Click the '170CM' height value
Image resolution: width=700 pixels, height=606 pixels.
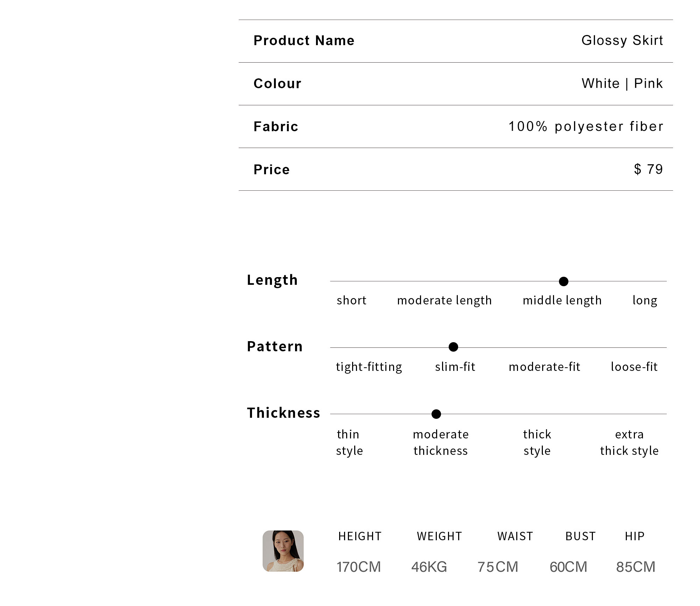click(x=359, y=567)
